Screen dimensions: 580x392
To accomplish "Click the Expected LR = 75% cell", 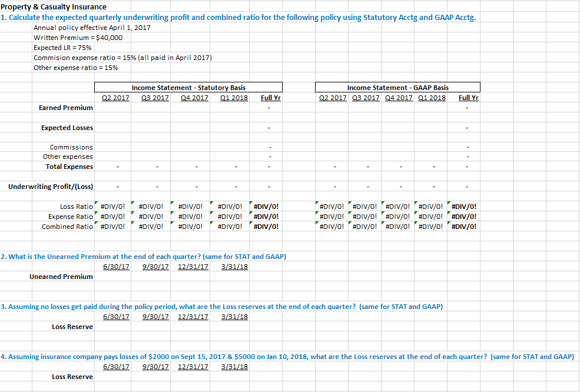I will click(x=61, y=47).
